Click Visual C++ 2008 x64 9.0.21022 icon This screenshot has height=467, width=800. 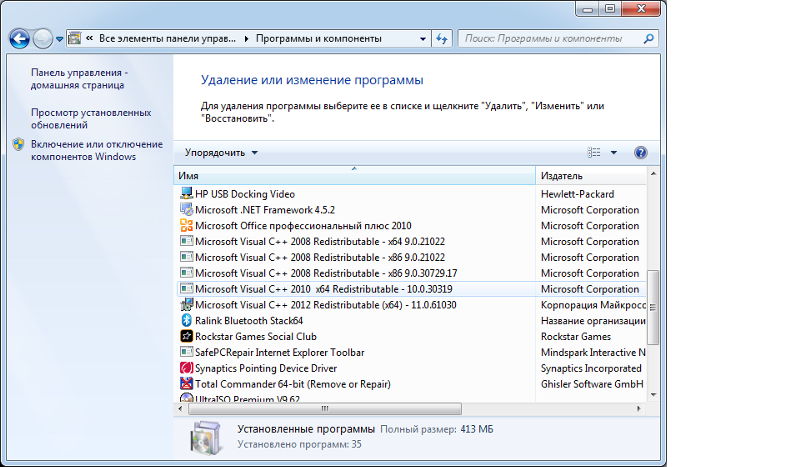click(x=187, y=241)
